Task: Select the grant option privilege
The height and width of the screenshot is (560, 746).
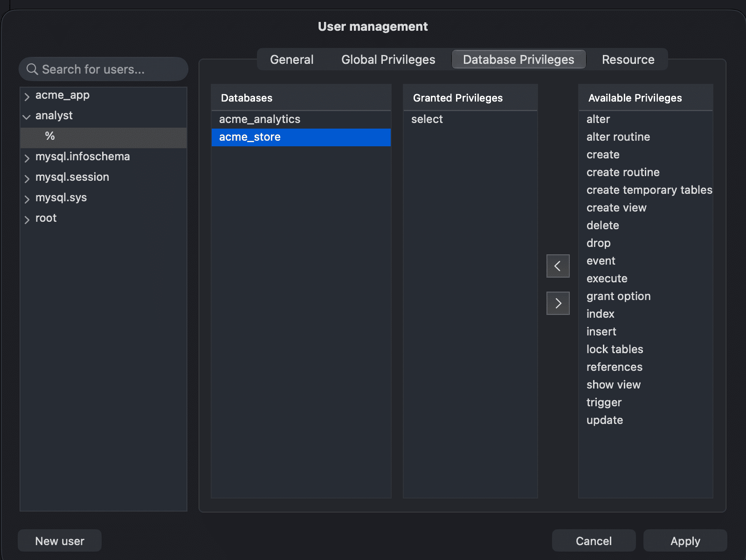Action: click(646, 296)
